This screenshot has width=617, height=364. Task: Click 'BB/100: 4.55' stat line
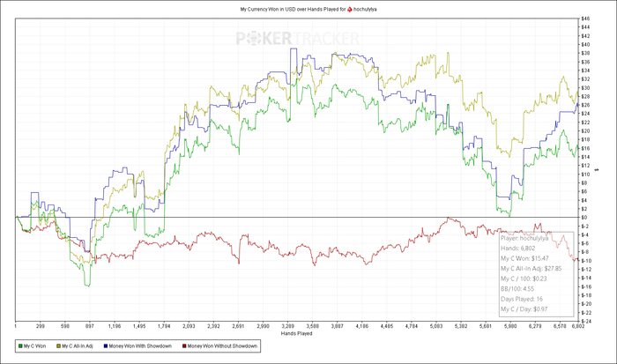[x=517, y=289]
